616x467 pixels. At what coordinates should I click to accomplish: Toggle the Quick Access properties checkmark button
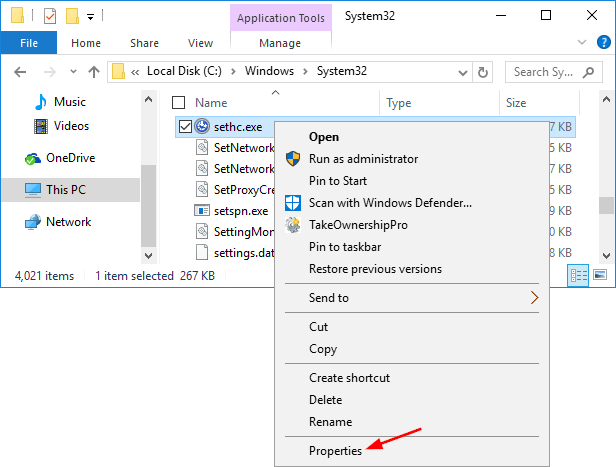[x=50, y=16]
